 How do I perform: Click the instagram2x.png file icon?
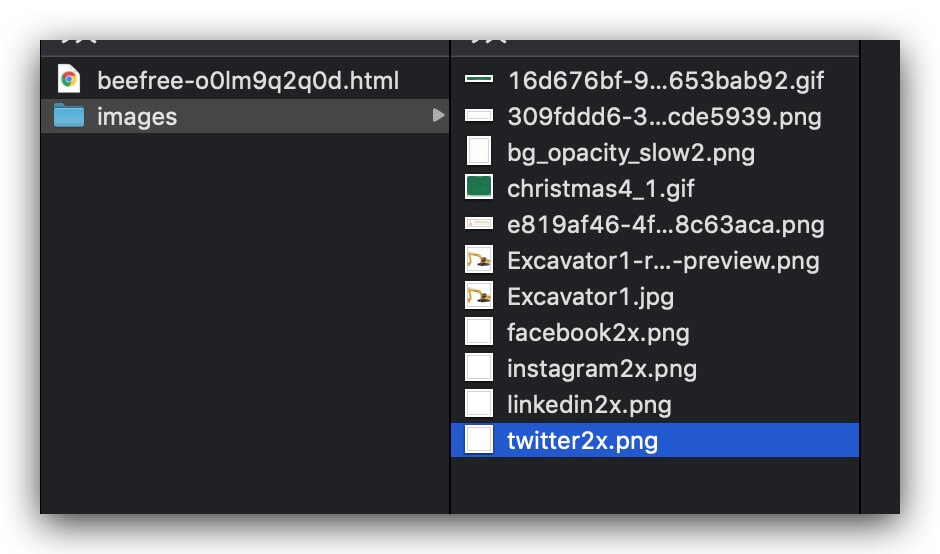479,368
